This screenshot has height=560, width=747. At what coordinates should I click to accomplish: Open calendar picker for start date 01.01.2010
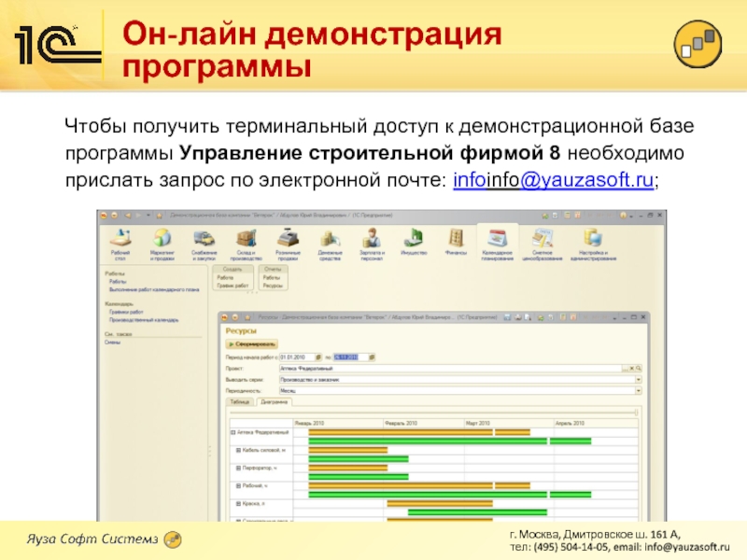click(x=318, y=357)
